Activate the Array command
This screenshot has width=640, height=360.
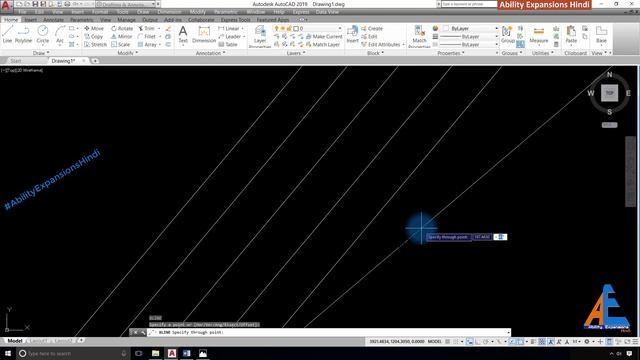[147, 44]
